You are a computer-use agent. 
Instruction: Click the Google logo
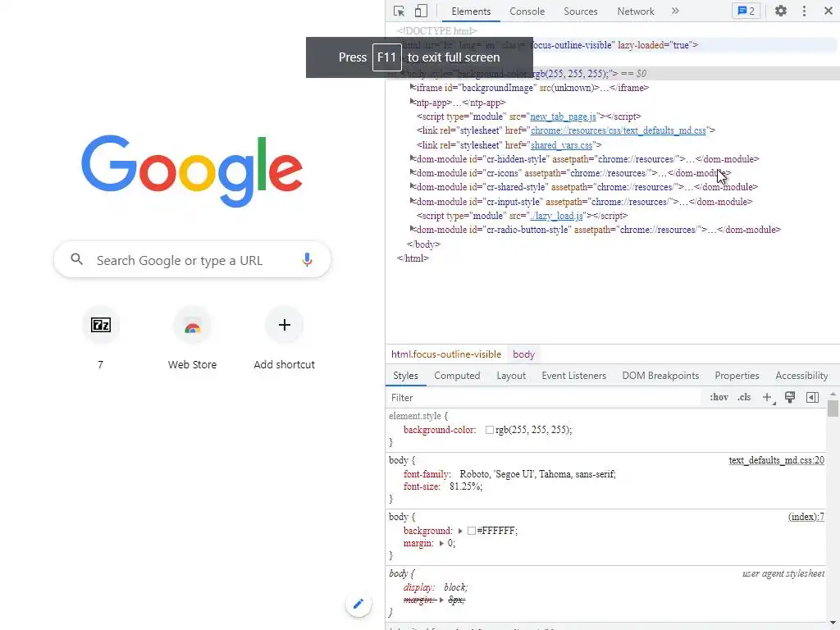click(192, 171)
